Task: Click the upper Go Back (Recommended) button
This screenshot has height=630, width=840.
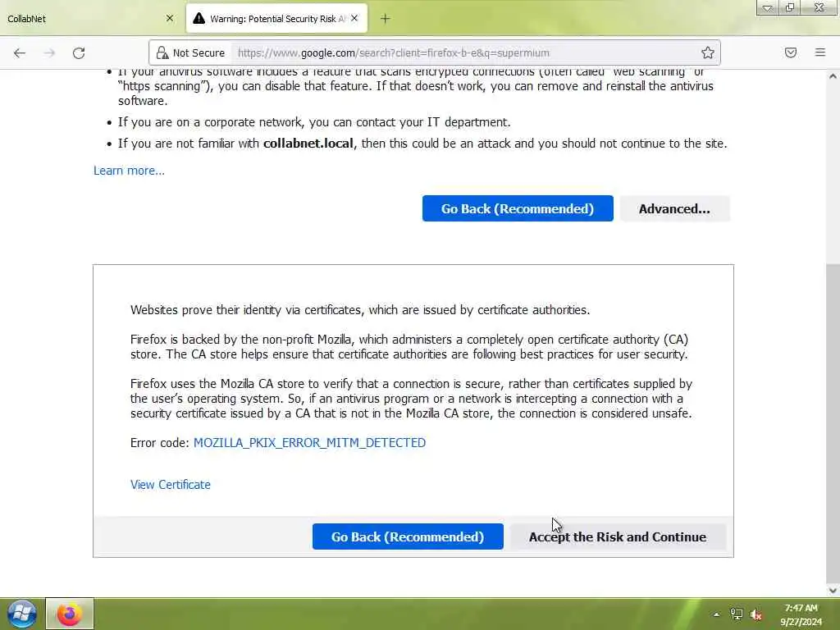Action: tap(518, 208)
